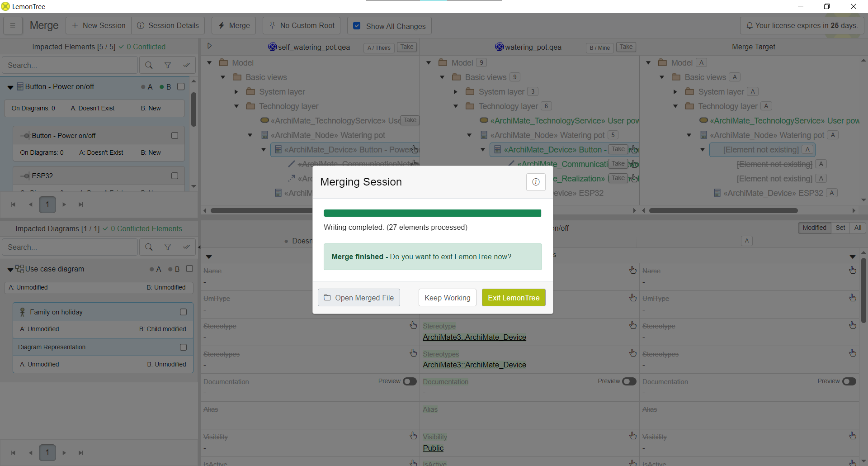Click Take button next to A / Theirs
Screen dimensions: 868x466
[x=407, y=47]
